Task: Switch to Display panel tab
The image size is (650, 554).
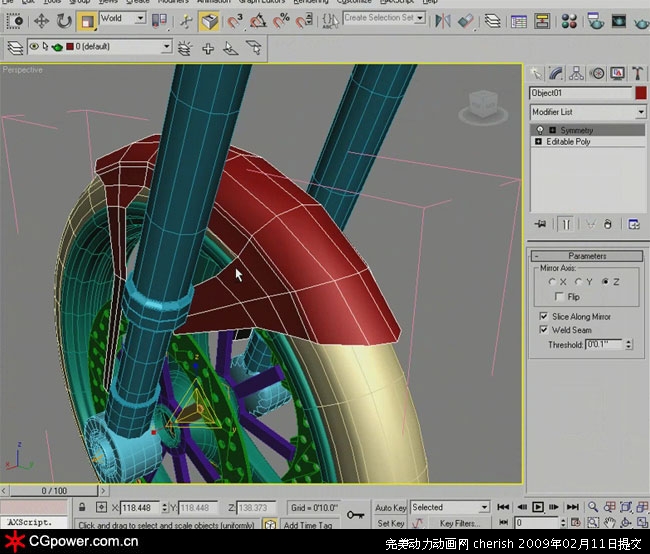Action: point(617,74)
